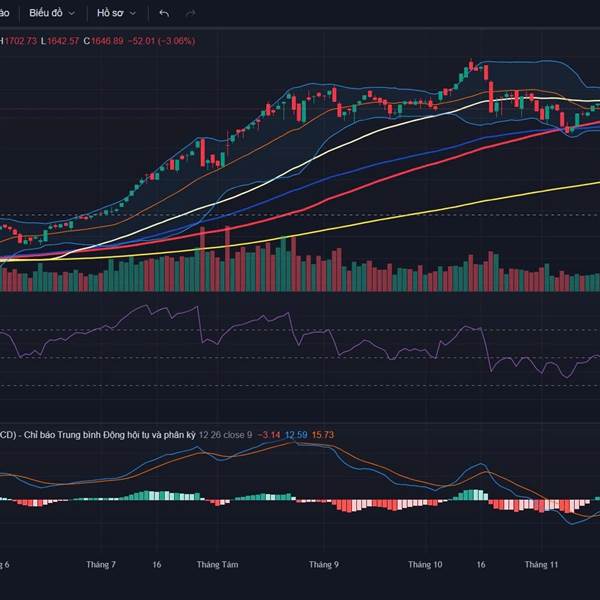Click the high price value H1702.73
The width and height of the screenshot is (600, 600).
coord(19,41)
